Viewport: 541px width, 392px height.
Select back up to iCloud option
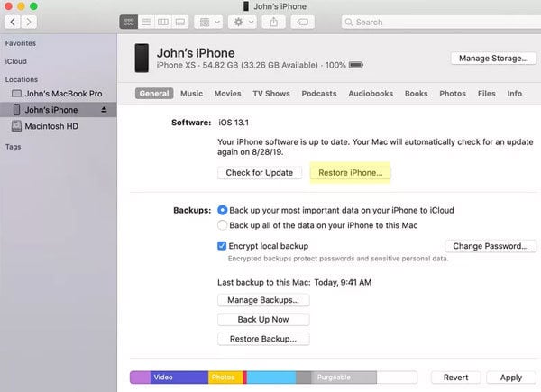click(x=223, y=209)
